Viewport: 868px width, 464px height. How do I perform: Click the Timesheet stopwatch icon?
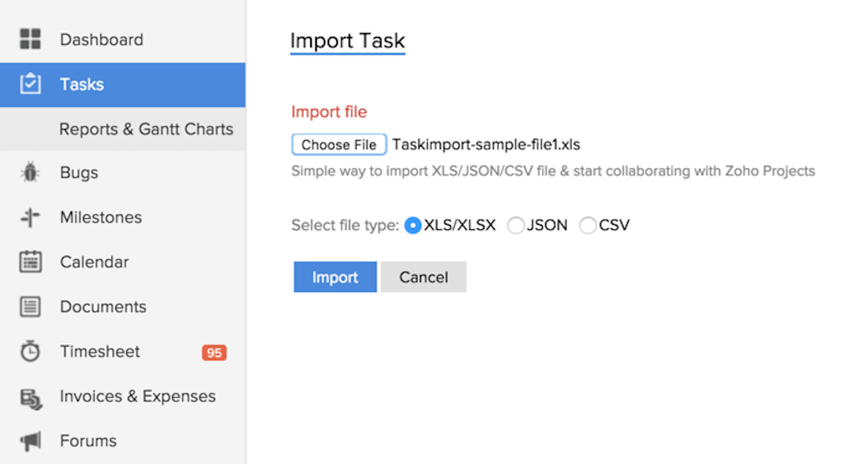30,351
